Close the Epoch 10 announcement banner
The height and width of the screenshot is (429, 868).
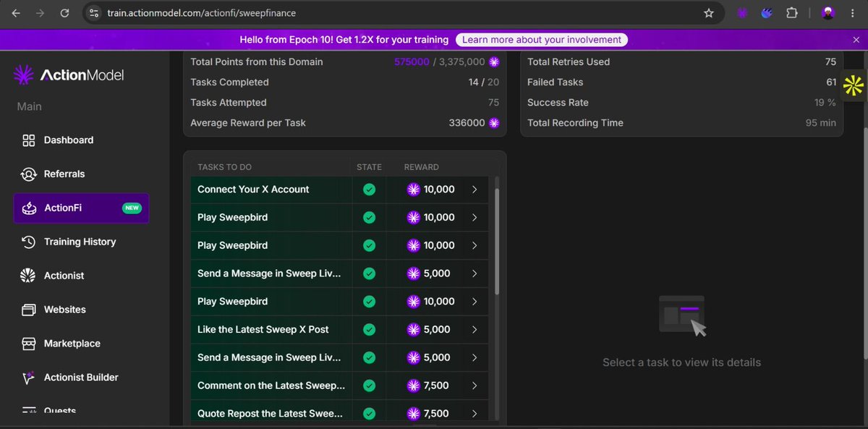(x=856, y=40)
